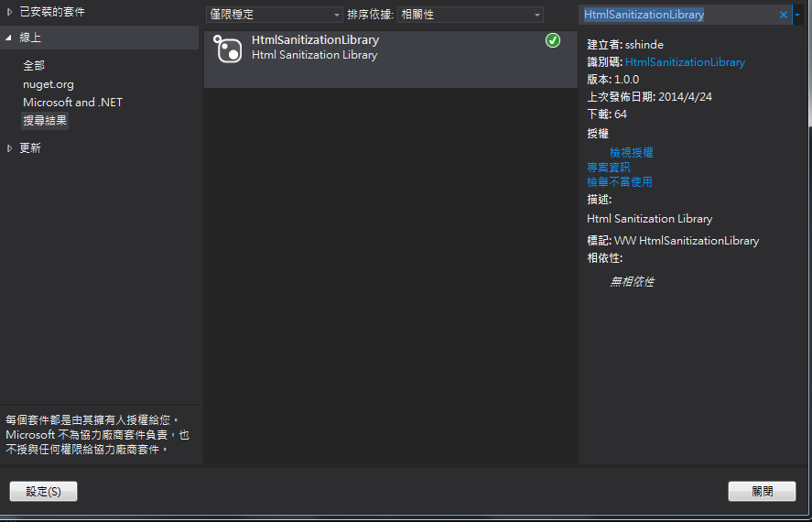Collapse the 線上 tree section
The image size is (812, 522).
point(9,38)
